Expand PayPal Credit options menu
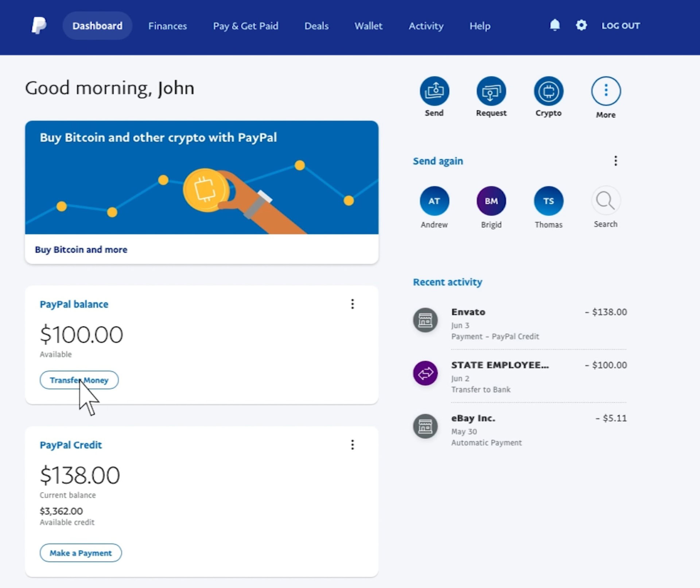The width and height of the screenshot is (700, 588). coord(353,445)
